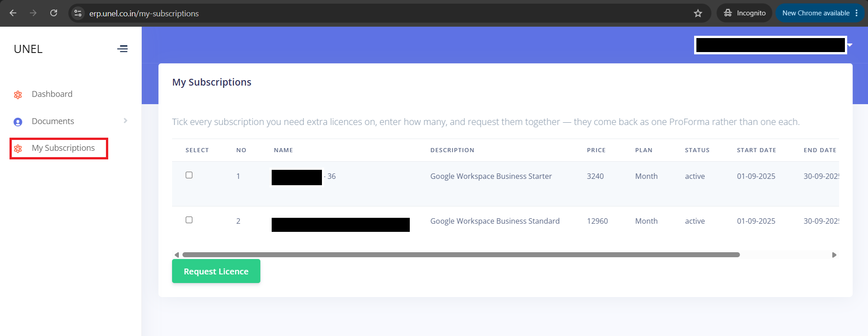
Task: Tick the checkbox for subscription row 2
Action: click(189, 220)
